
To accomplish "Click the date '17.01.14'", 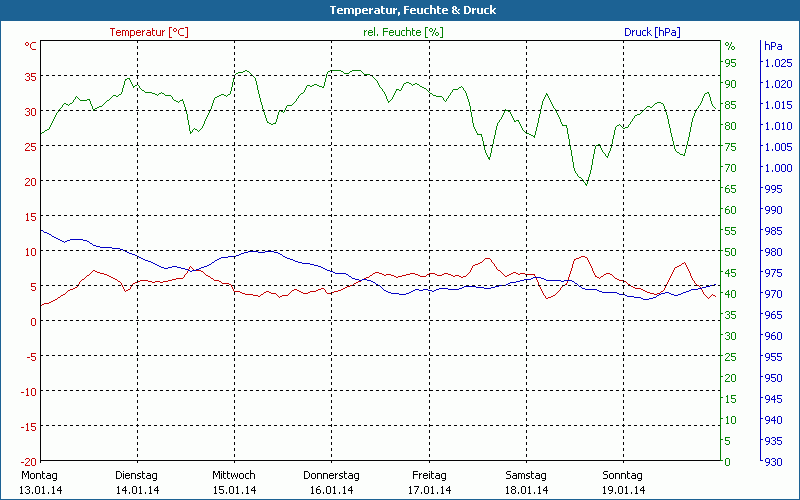I will [x=429, y=490].
